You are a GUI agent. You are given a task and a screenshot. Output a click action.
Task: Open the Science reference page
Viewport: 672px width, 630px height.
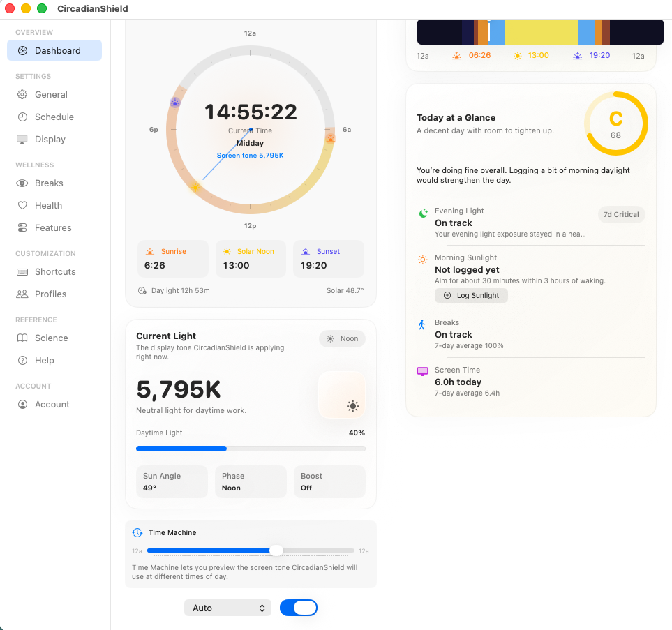pos(23,338)
